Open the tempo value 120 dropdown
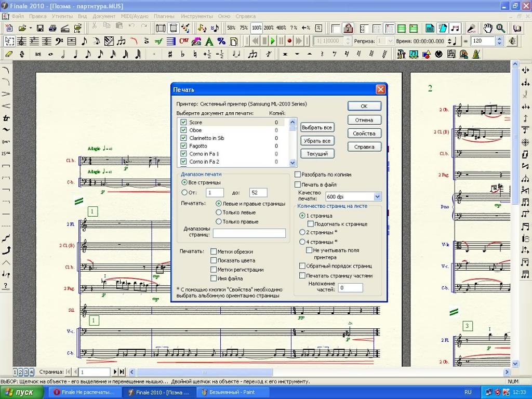532x399 pixels. click(x=500, y=41)
